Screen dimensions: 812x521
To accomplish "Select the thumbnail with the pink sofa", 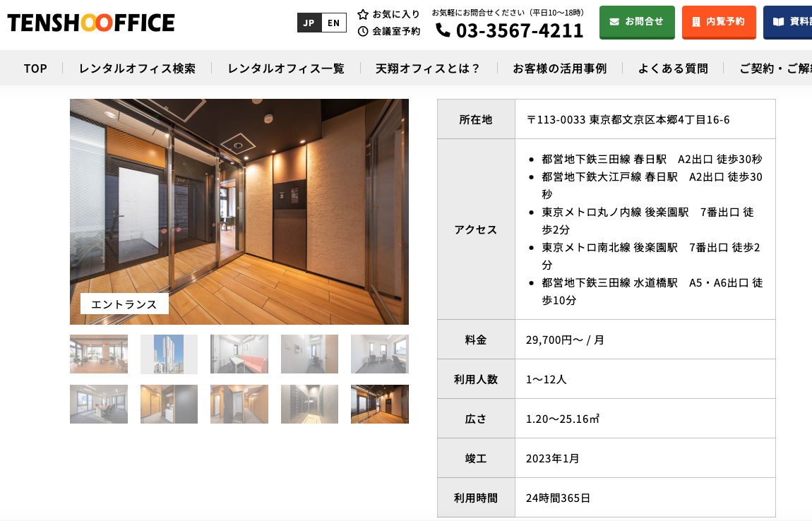I will (239, 354).
